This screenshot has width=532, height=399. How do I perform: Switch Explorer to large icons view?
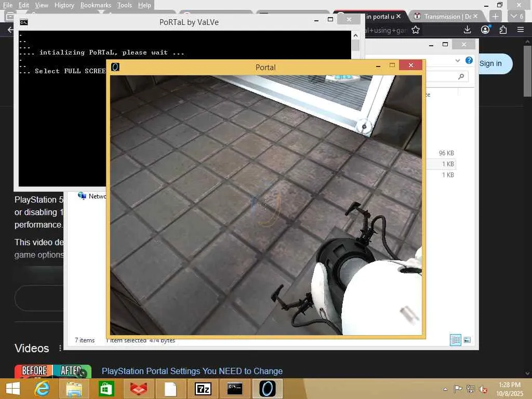click(x=467, y=340)
